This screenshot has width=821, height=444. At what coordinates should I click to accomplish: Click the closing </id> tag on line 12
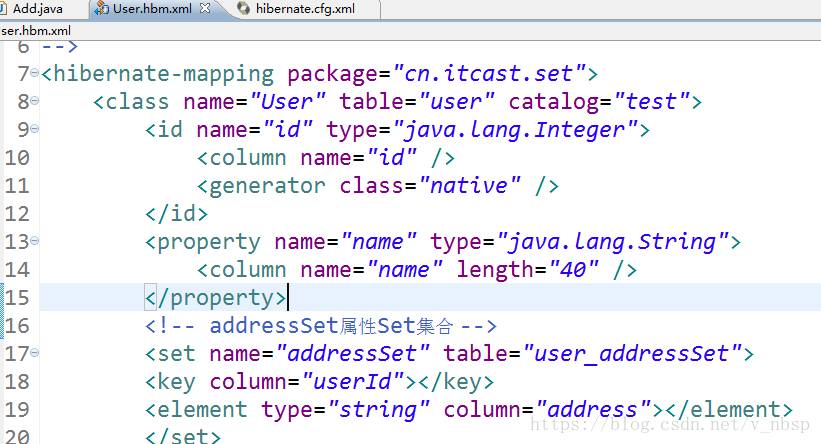(x=176, y=214)
